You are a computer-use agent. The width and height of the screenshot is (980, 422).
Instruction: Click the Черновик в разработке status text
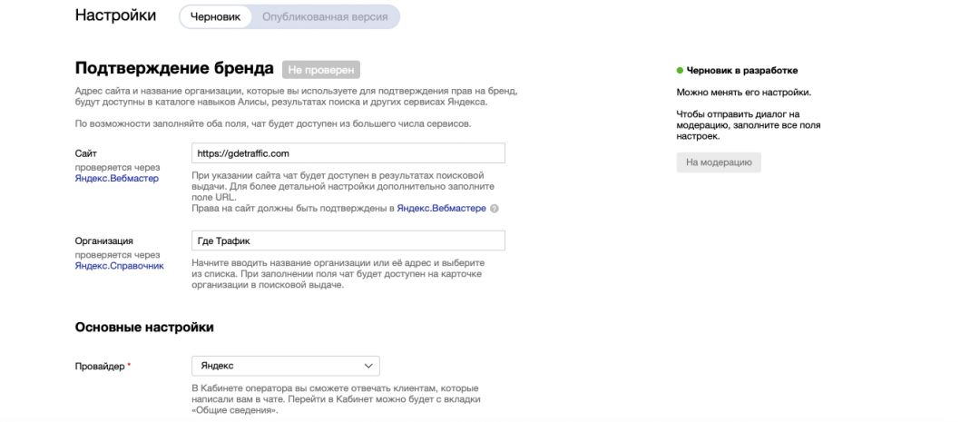(742, 70)
